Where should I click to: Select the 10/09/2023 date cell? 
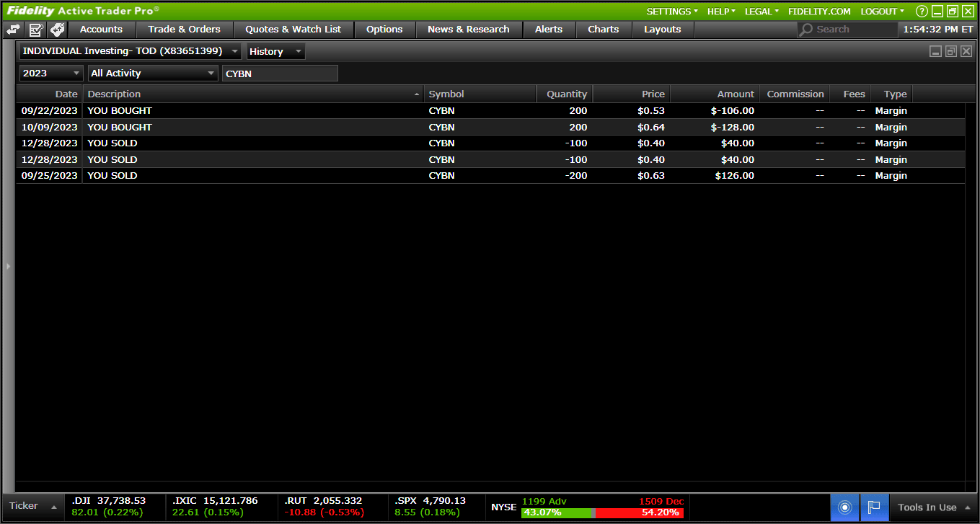tap(50, 127)
